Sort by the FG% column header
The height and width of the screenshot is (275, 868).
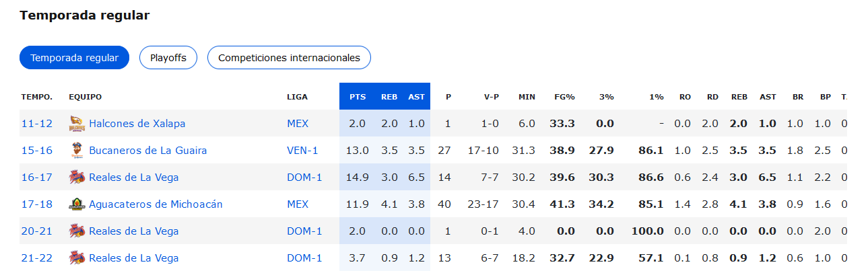(564, 97)
